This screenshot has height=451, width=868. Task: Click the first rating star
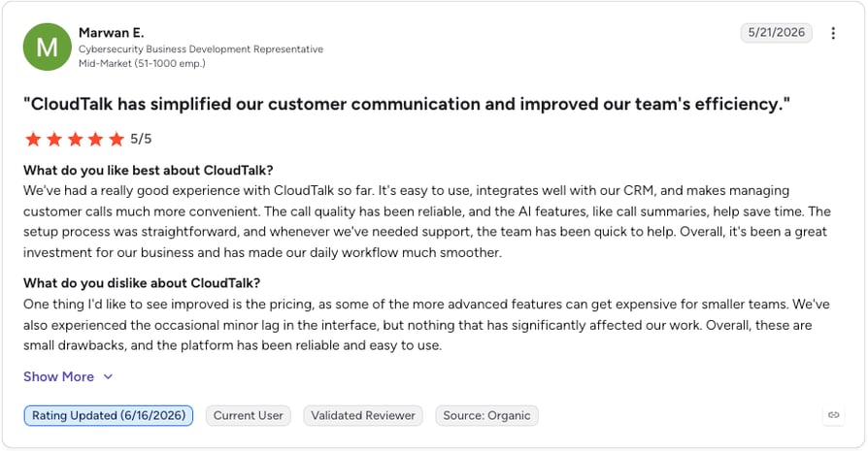click(x=33, y=139)
